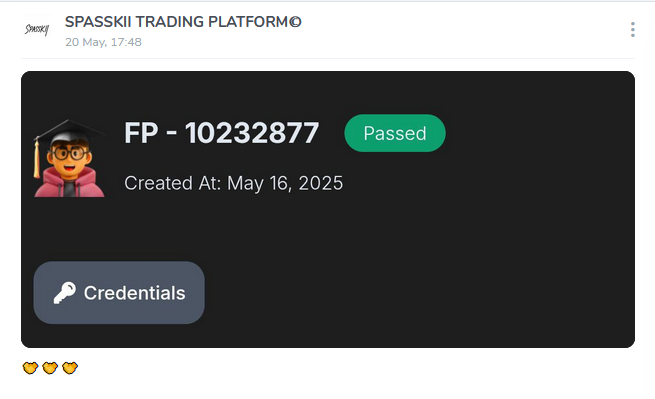
Task: Select the graduate student emoji avatar
Action: (x=69, y=158)
